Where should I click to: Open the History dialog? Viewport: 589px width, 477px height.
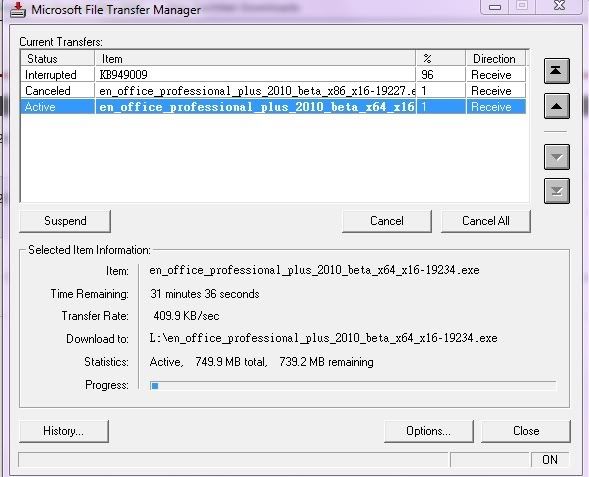tap(64, 431)
